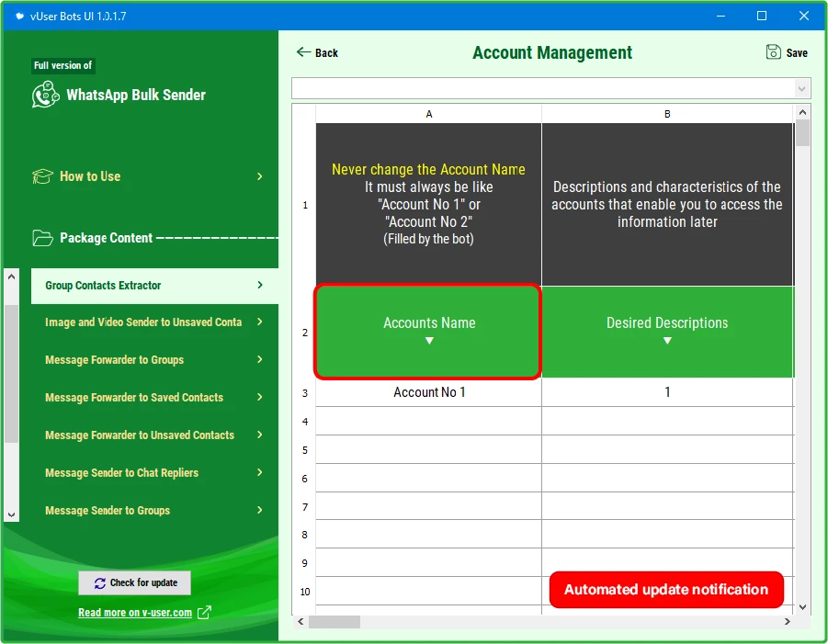Expand Message Forwarder to Unsaved Contacts chevron
828x644 pixels.
259,435
